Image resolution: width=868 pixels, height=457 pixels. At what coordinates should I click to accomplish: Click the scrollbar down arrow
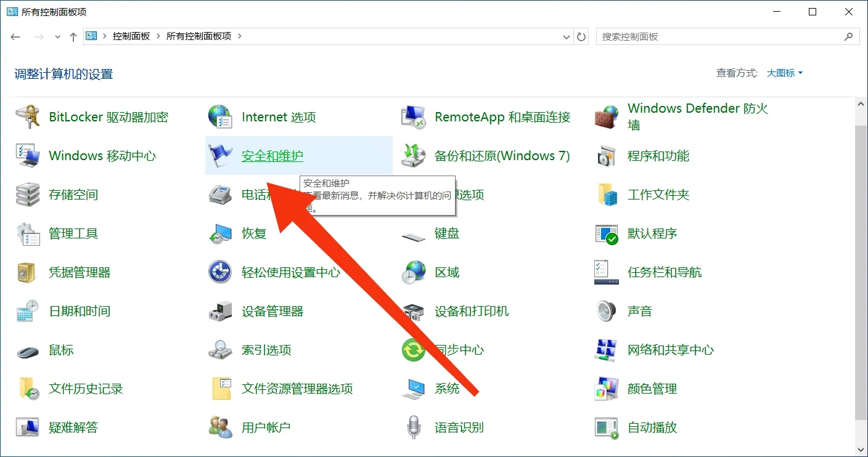tap(861, 450)
